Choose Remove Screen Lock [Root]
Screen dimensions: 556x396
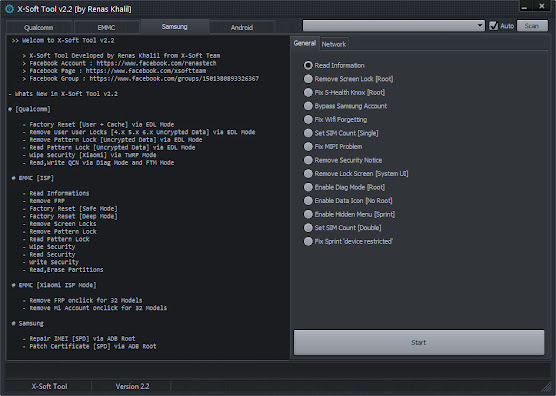[349, 79]
